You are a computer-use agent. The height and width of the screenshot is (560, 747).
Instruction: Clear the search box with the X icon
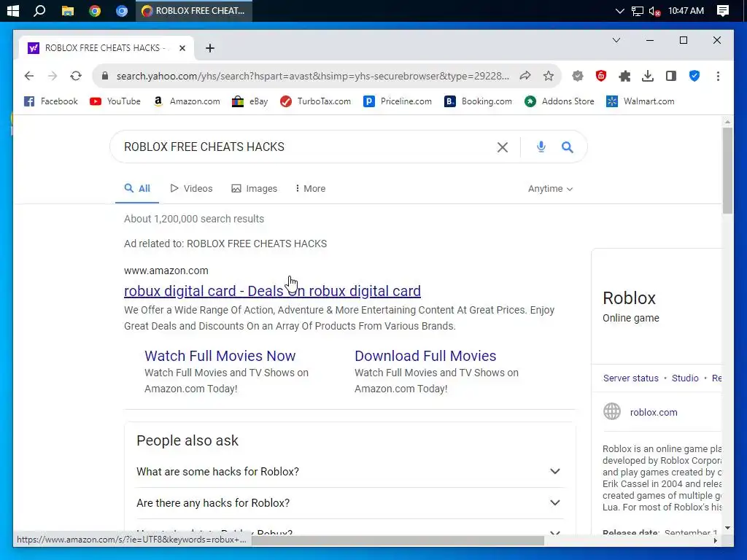pyautogui.click(x=502, y=147)
